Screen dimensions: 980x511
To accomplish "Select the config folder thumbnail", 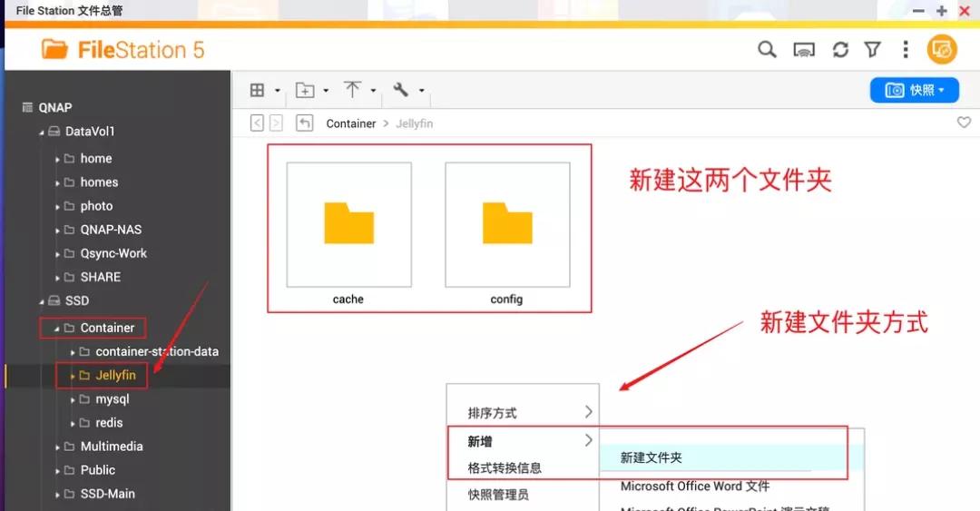I will (507, 224).
